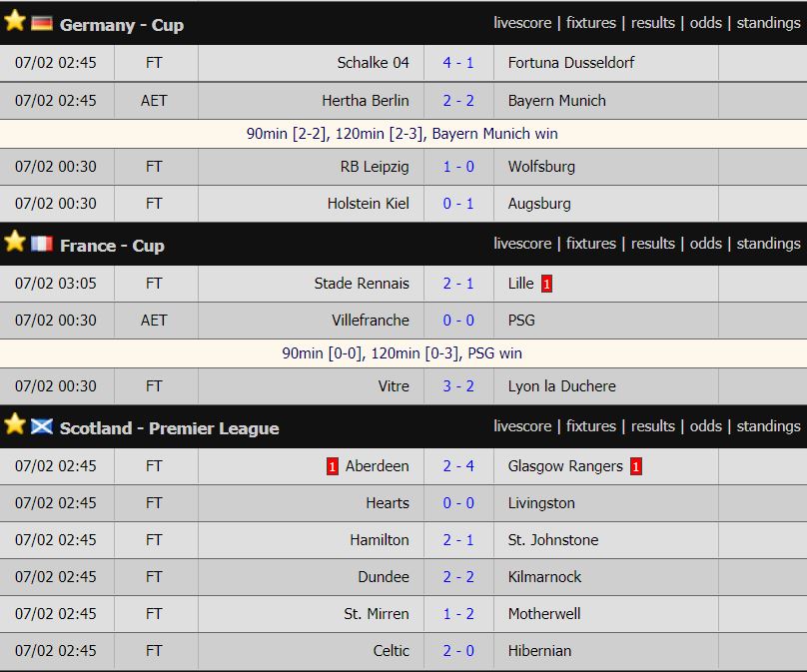
Task: View odds for Scotland Premier League
Action: point(705,426)
